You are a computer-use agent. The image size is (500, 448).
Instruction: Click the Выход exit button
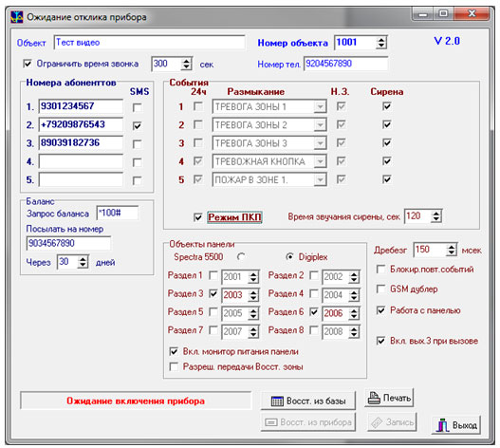[x=456, y=425]
